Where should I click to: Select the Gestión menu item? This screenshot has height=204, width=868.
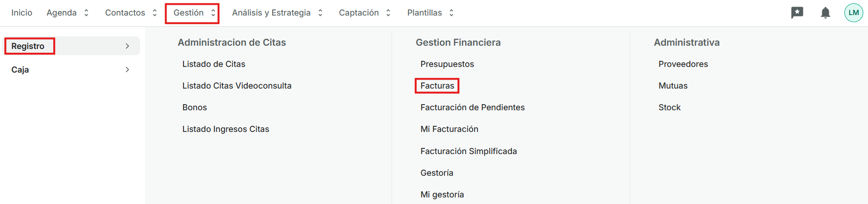tap(192, 13)
